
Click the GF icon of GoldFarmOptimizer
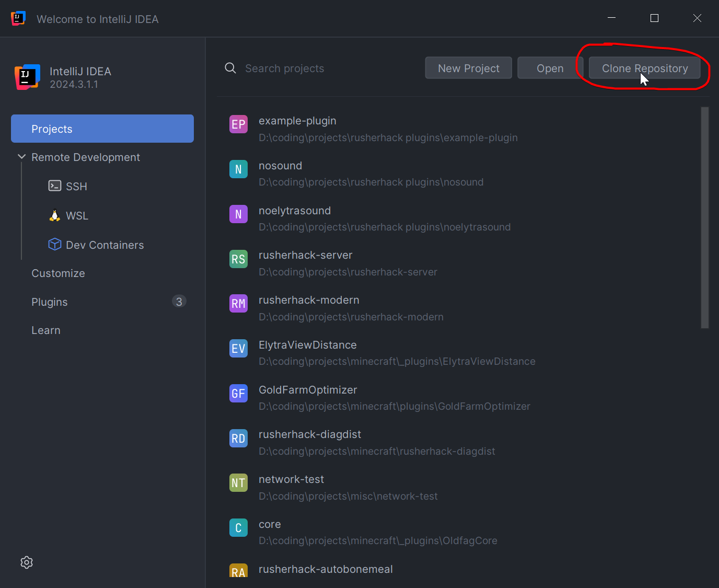coord(238,394)
